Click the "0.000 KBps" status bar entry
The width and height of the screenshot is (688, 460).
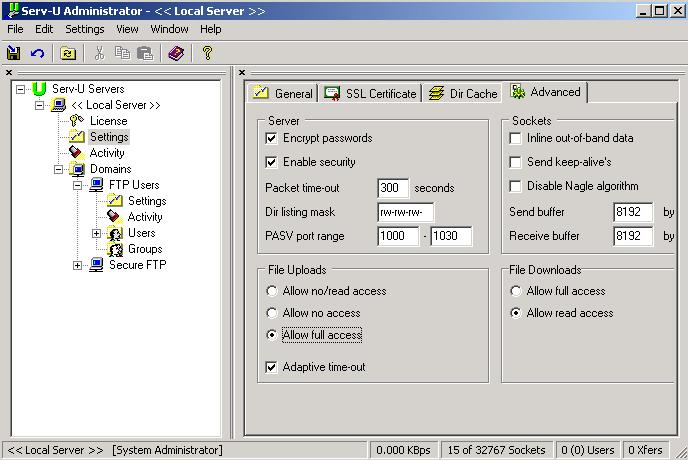click(403, 450)
